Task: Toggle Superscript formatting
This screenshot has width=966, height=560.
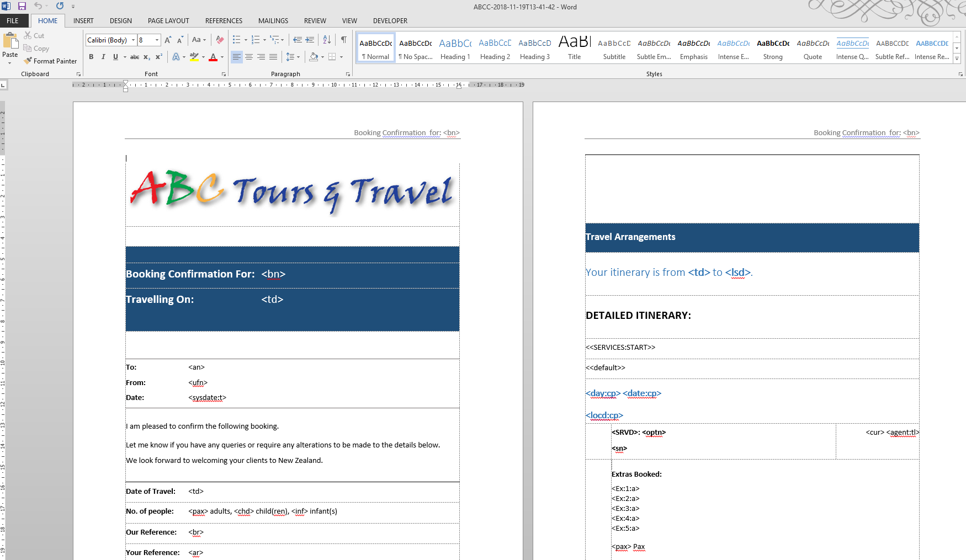Action: (x=159, y=57)
